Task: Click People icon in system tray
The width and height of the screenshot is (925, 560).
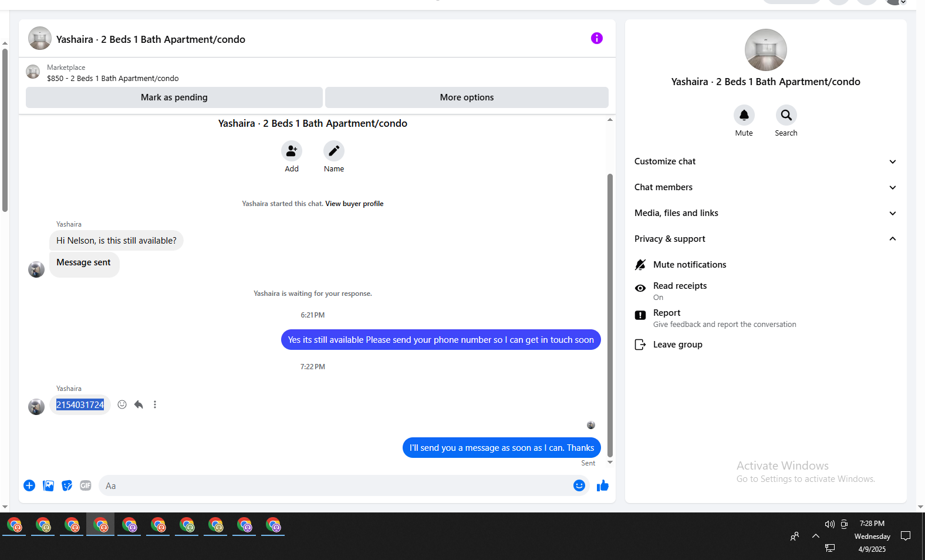Action: 794,536
